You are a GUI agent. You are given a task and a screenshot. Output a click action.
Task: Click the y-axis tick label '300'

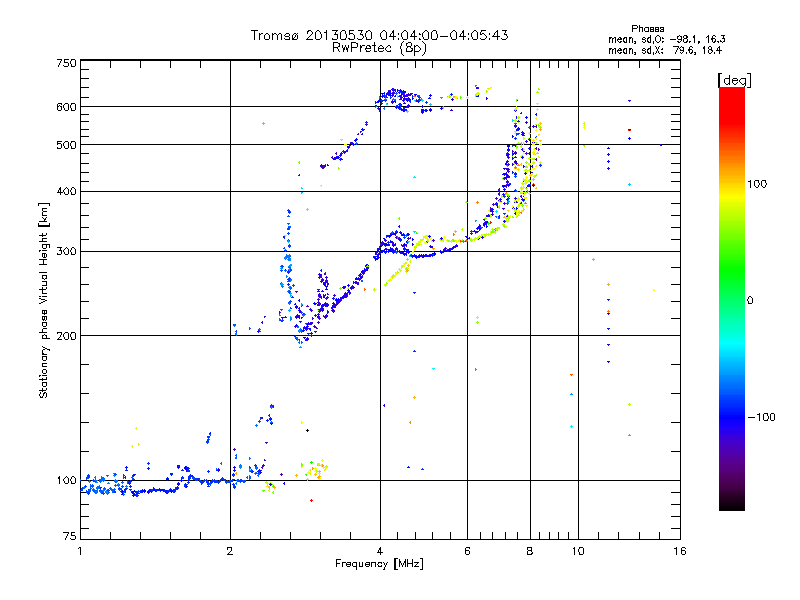(x=66, y=252)
